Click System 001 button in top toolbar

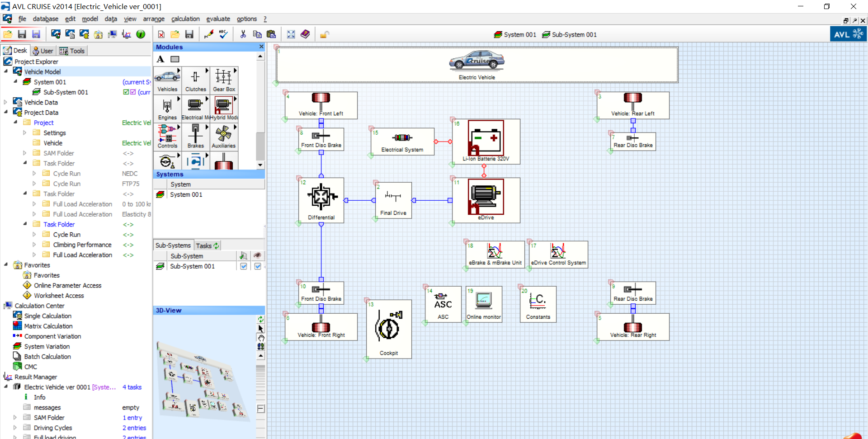[x=515, y=35]
